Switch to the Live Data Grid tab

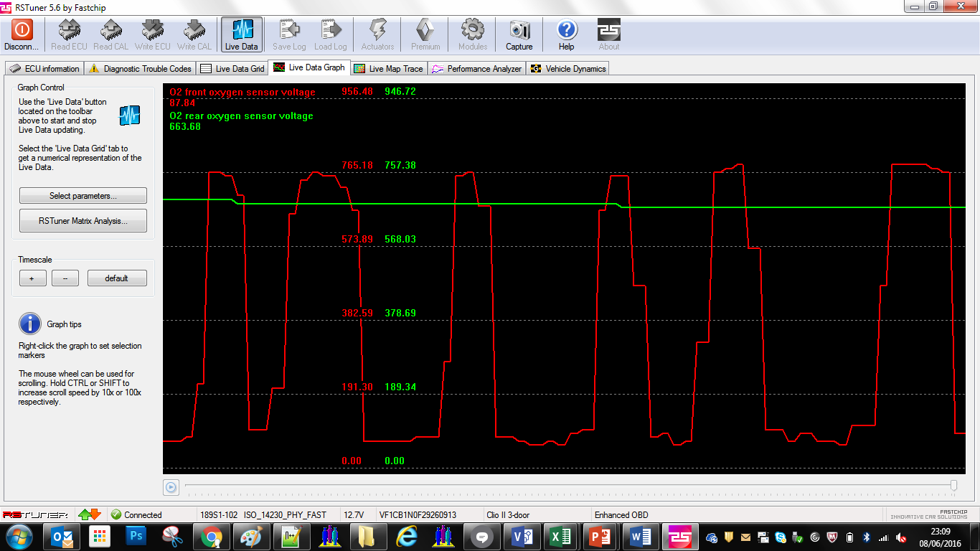[x=232, y=69]
